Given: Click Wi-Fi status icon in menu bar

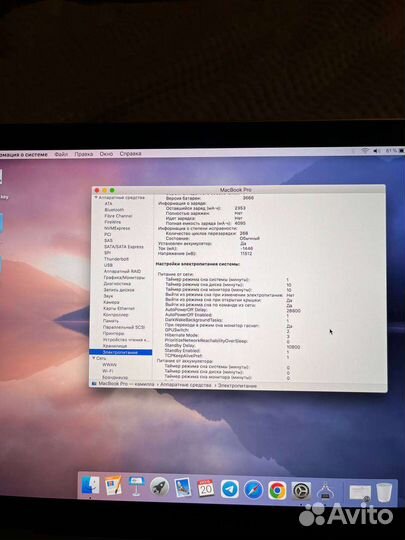Looking at the screenshot, I should point(365,151).
